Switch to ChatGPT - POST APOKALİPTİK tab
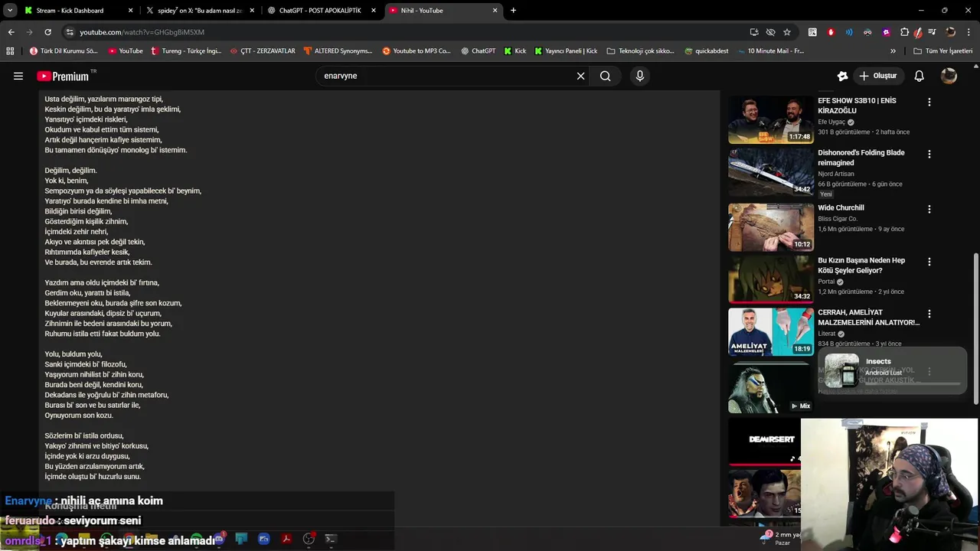980x551 pixels. pyautogui.click(x=323, y=11)
